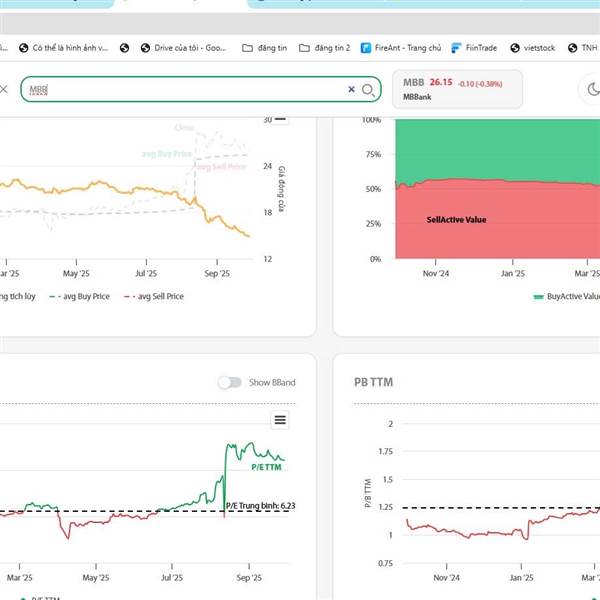600x600 pixels.
Task: Toggle avg Buy Price legend series
Action: (x=80, y=296)
